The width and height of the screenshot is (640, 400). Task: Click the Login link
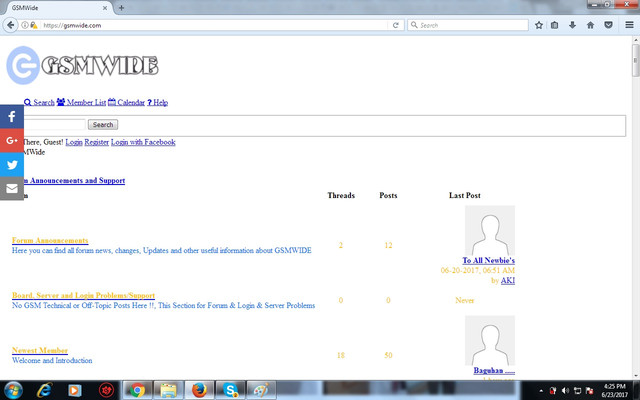74,142
